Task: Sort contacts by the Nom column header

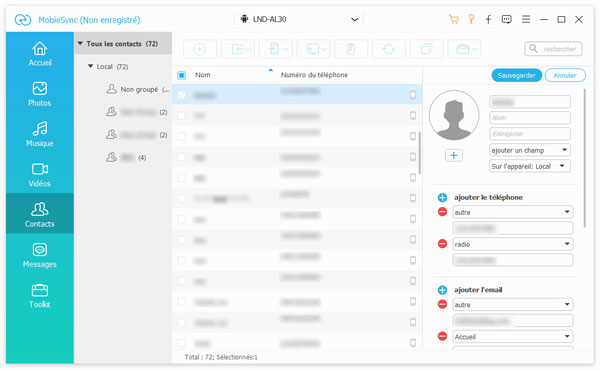Action: click(203, 75)
